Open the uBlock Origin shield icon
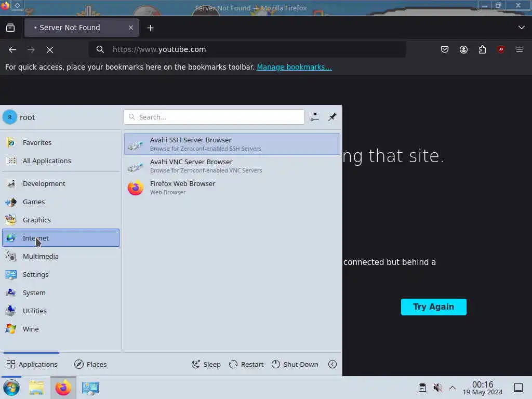The height and width of the screenshot is (399, 532). point(501,49)
